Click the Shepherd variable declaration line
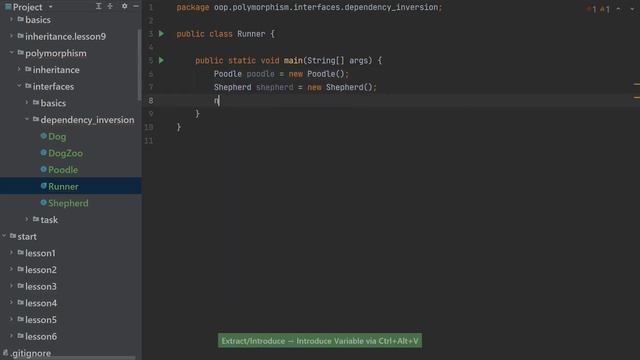This screenshot has width=640, height=360. coord(295,87)
